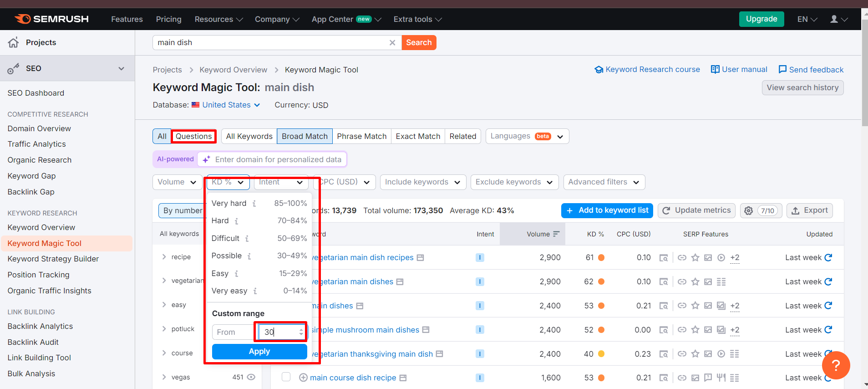This screenshot has height=389, width=868.
Task: Open View search history
Action: [802, 87]
